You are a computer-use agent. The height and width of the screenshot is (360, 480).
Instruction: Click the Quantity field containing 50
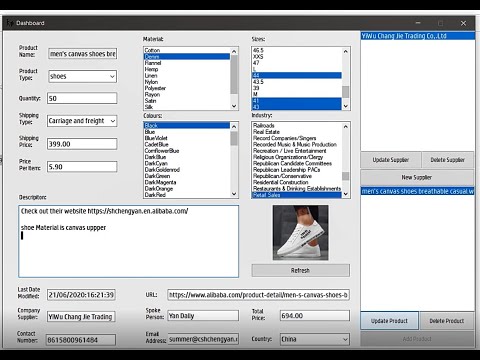(x=82, y=98)
